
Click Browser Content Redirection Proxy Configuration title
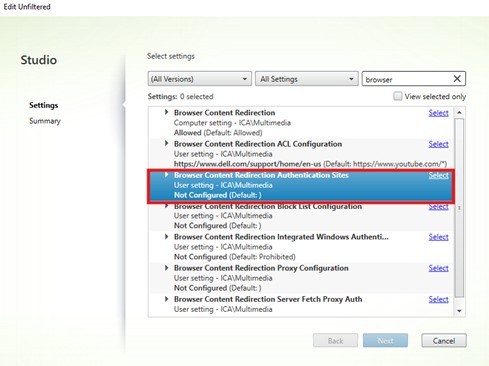(x=261, y=268)
